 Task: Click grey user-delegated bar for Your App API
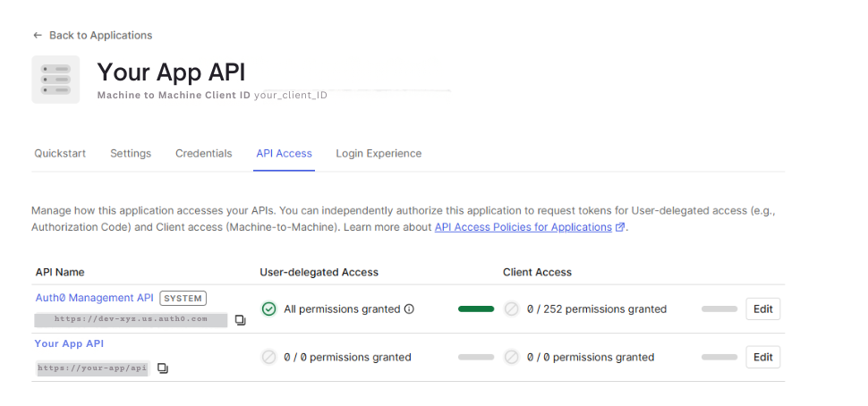coord(476,358)
